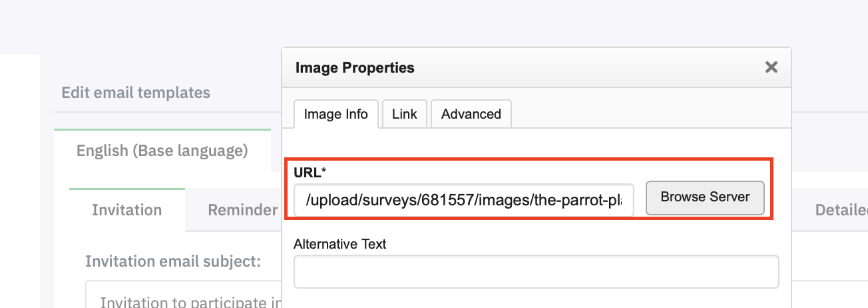Image resolution: width=868 pixels, height=308 pixels.
Task: Open the Advanced tab
Action: click(x=471, y=114)
